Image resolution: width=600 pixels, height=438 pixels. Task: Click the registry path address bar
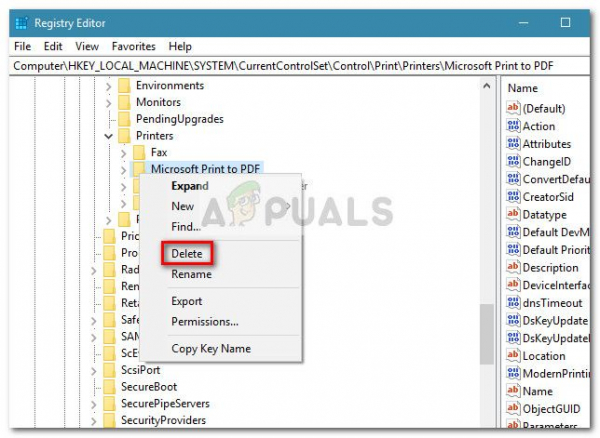300,66
